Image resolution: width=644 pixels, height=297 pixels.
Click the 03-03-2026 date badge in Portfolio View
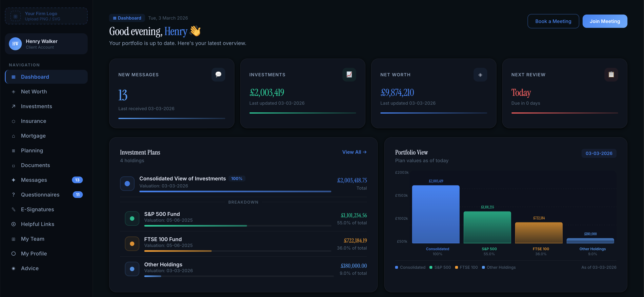coord(599,153)
